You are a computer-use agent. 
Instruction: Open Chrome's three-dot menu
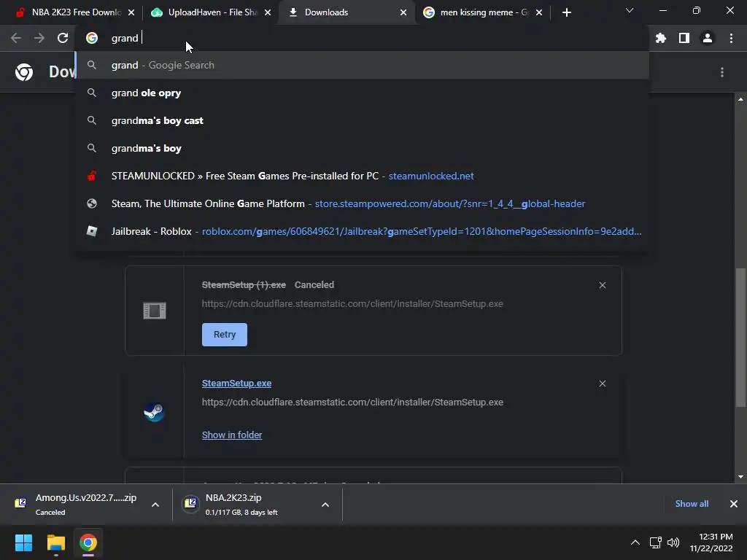pyautogui.click(x=731, y=38)
